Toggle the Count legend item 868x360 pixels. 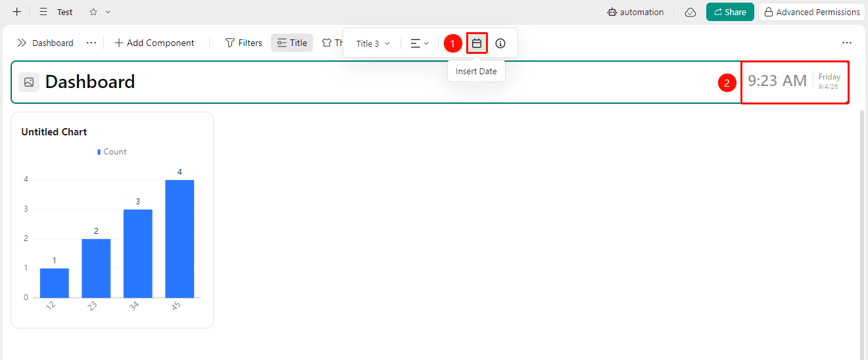coord(112,152)
